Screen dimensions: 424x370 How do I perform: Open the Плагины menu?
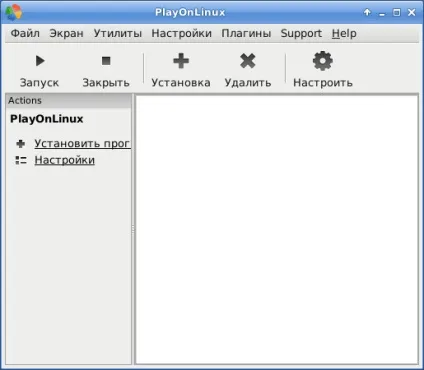(x=246, y=33)
